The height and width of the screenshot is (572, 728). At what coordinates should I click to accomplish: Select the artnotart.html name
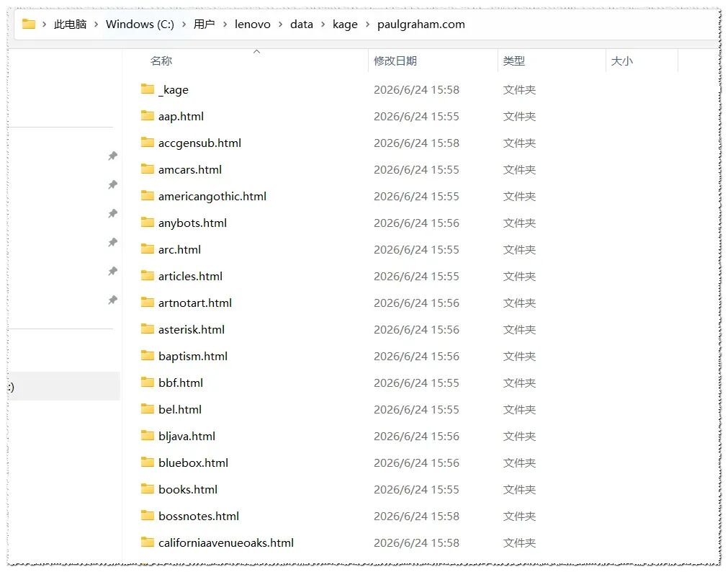click(195, 303)
